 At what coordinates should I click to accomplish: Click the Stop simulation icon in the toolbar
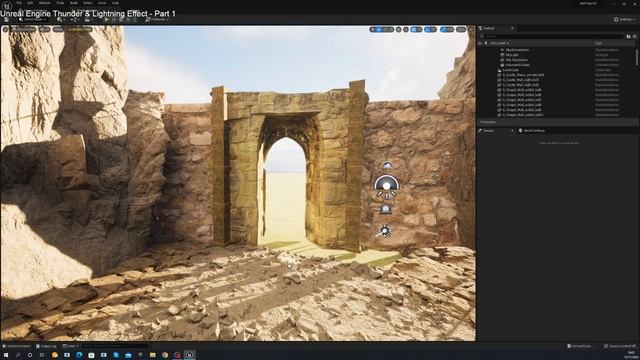[121, 20]
